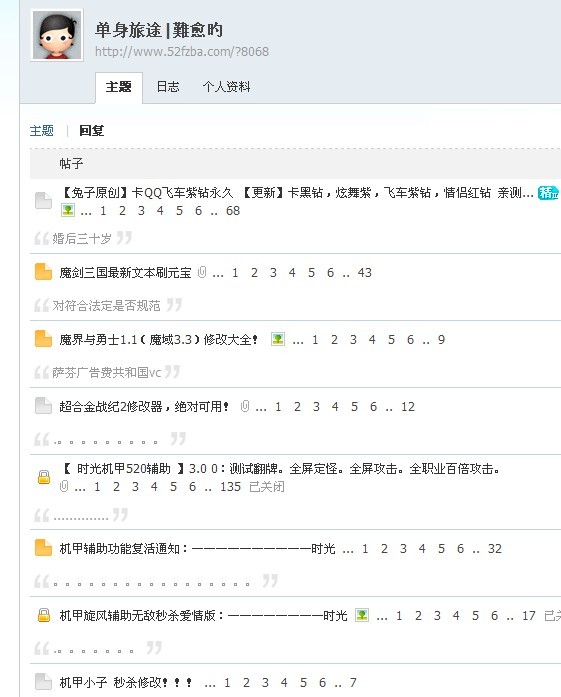Go to page 1 of 机甲辅助功能复活通知 thread

(x=365, y=549)
